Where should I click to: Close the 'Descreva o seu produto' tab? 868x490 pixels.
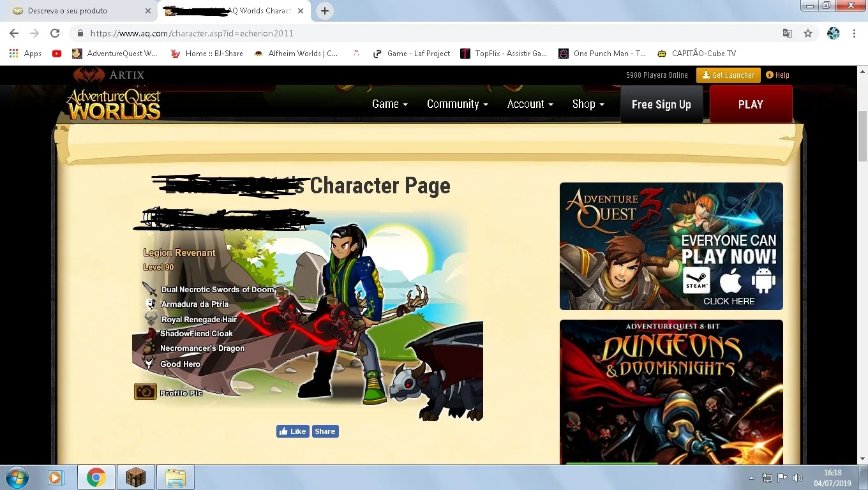tap(148, 11)
